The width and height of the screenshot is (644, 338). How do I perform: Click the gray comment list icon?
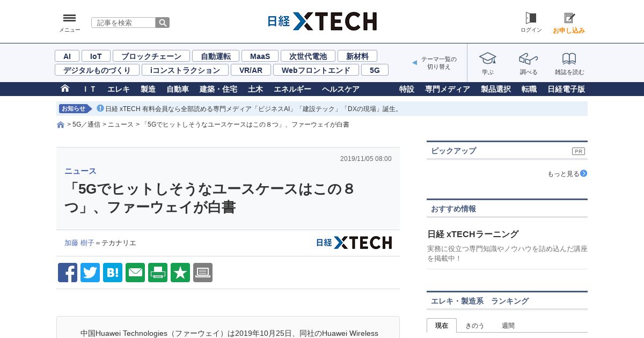(203, 273)
